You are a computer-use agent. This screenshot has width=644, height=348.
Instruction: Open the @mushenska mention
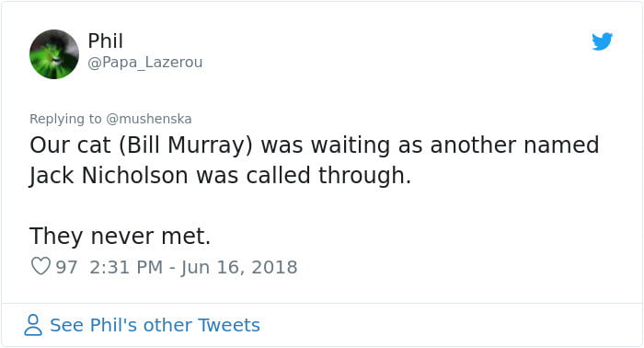point(149,119)
